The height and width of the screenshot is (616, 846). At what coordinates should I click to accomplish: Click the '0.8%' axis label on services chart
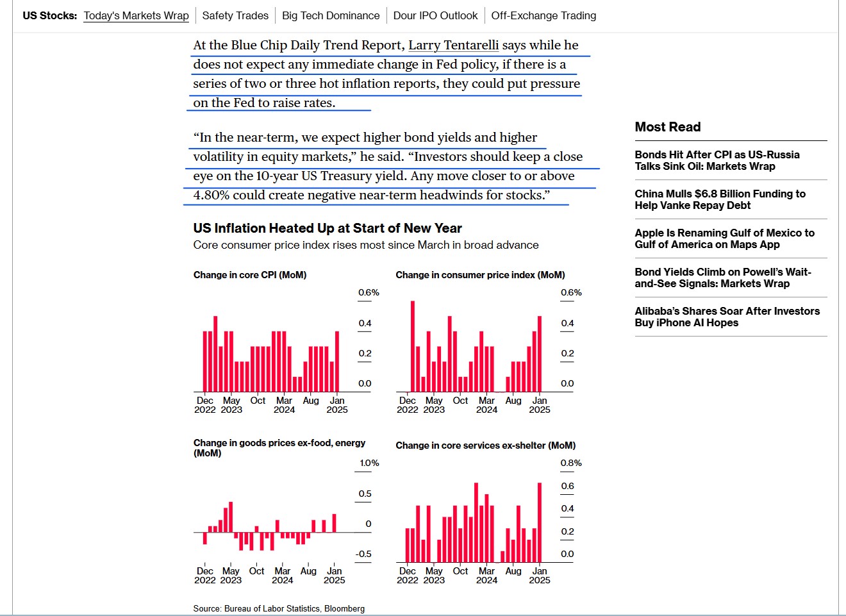(x=571, y=463)
